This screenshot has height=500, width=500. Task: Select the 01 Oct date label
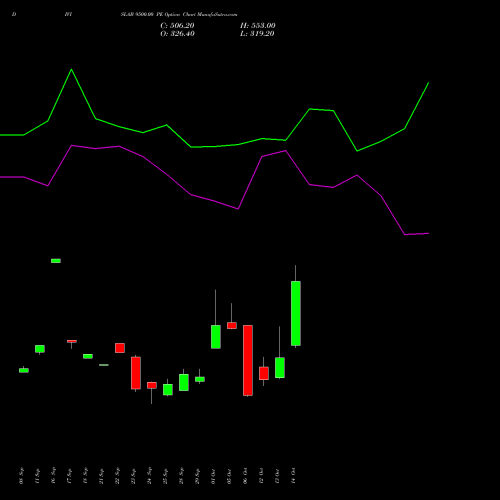click(214, 476)
